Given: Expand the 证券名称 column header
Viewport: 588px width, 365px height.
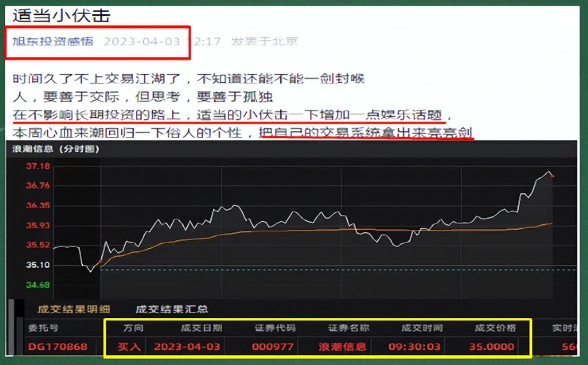Looking at the screenshot, I should click(348, 328).
